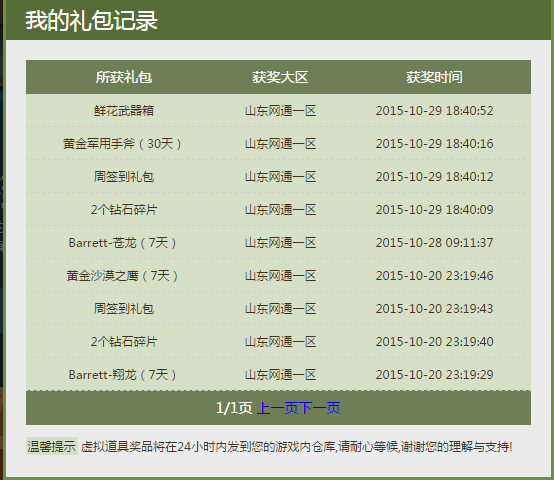554x480 pixels.
Task: Select the 虚拟道具奖品 24小时 notice text
Action: (x=296, y=447)
